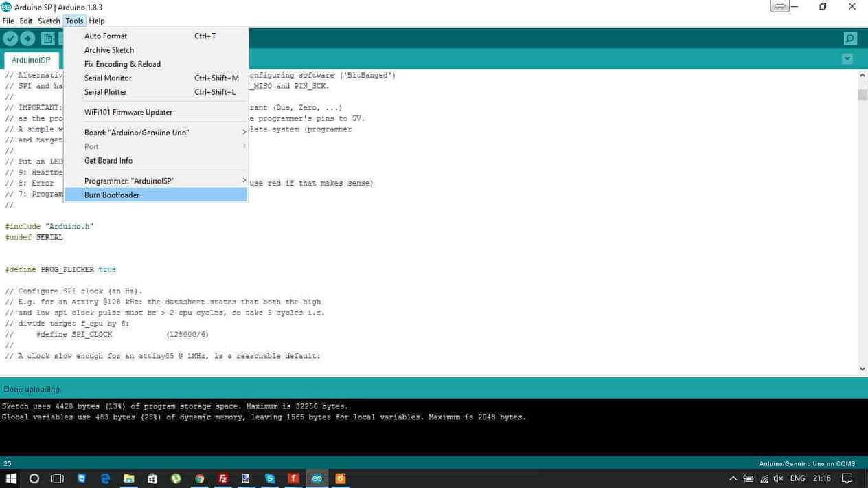Expand the Programmer "ArduinoISP" submenu
This screenshot has height=488, width=868.
(156, 181)
